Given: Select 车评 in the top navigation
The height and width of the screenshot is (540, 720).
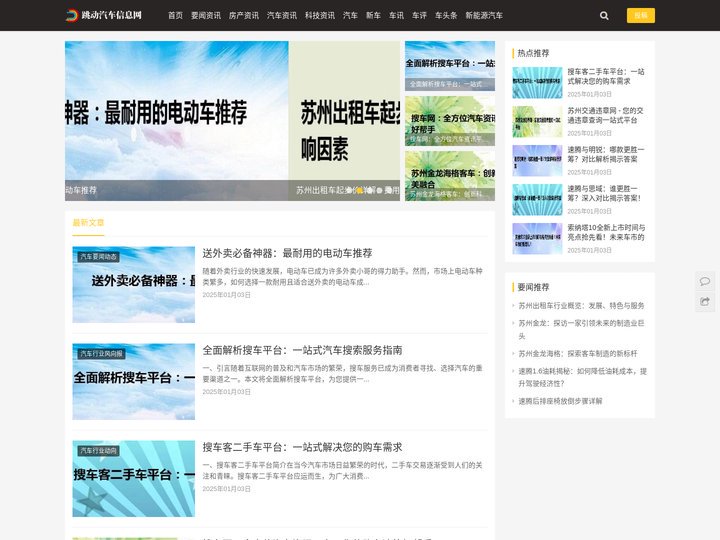Looking at the screenshot, I should point(419,15).
